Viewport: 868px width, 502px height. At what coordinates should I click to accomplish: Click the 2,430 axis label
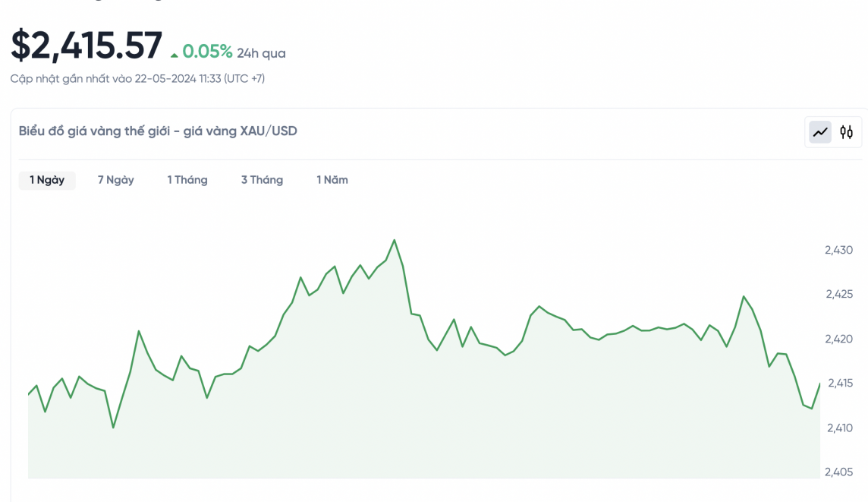pos(838,250)
